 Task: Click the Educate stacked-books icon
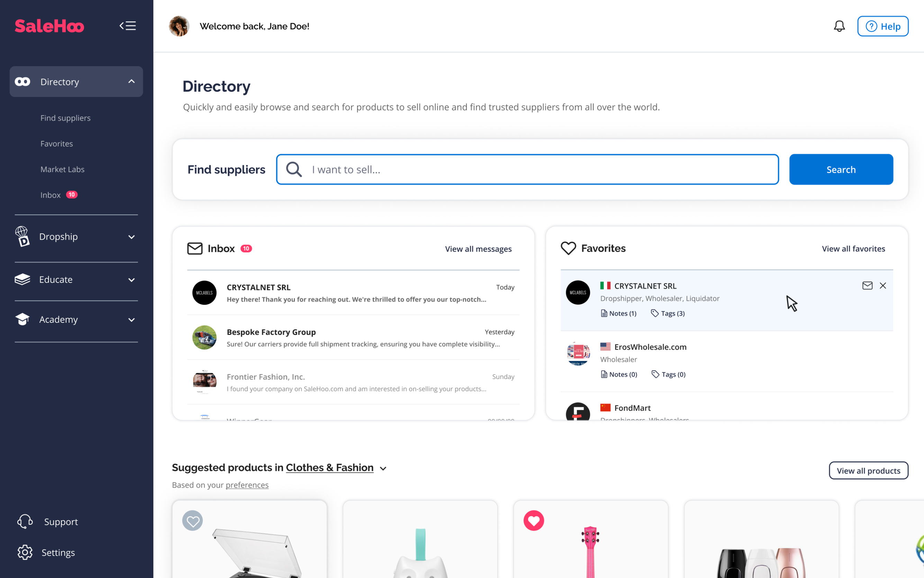coord(22,279)
